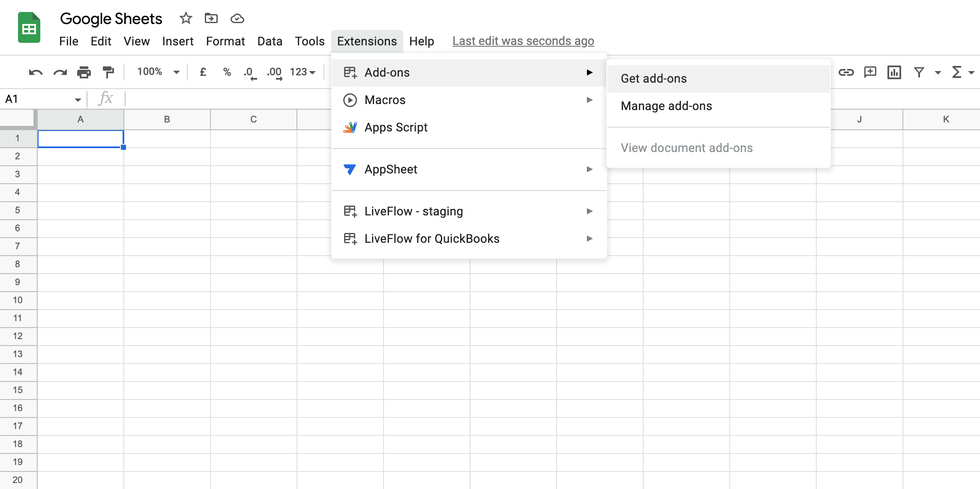Open the Insert menu
Image resolution: width=980 pixels, height=489 pixels.
(x=178, y=41)
